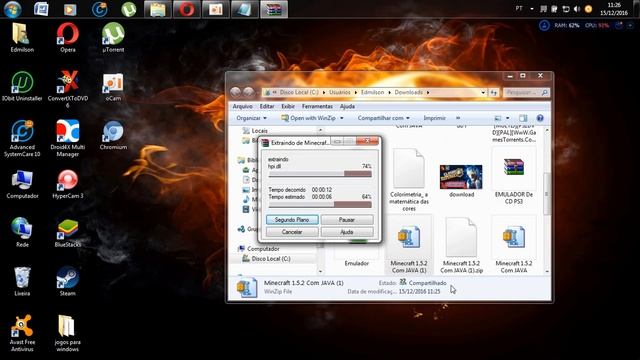The width and height of the screenshot is (640, 360).
Task: Click Open with WinZip button
Action: (309, 118)
